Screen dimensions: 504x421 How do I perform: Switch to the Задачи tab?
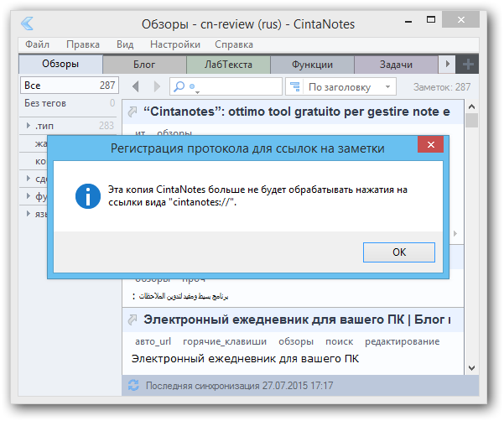pos(396,65)
